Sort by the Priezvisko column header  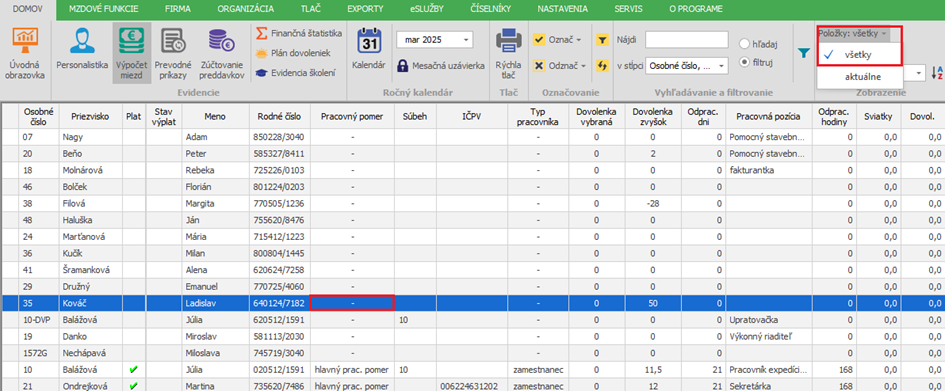click(x=90, y=116)
